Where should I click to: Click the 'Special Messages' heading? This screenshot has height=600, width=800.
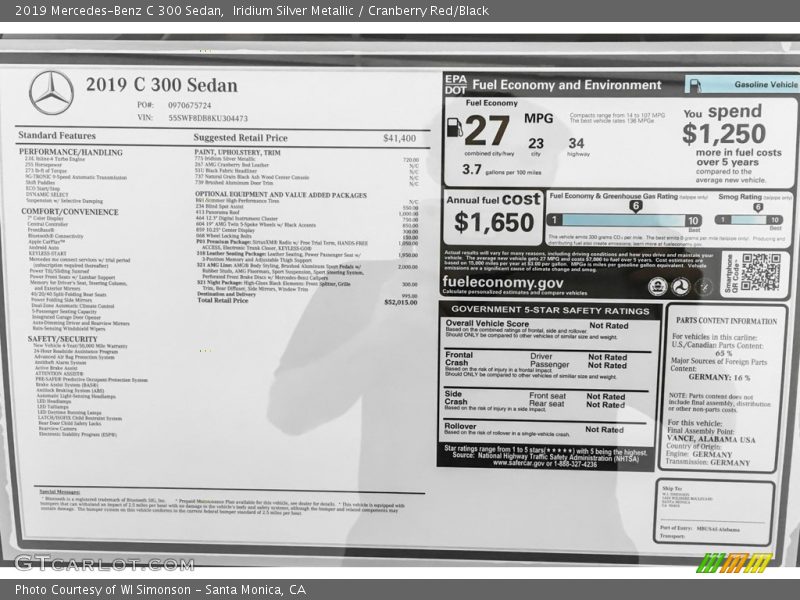coord(60,492)
